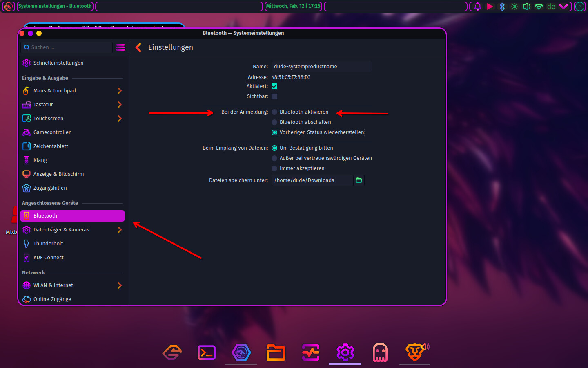
Task: Enable the Sichtbar checkbox
Action: [x=274, y=96]
